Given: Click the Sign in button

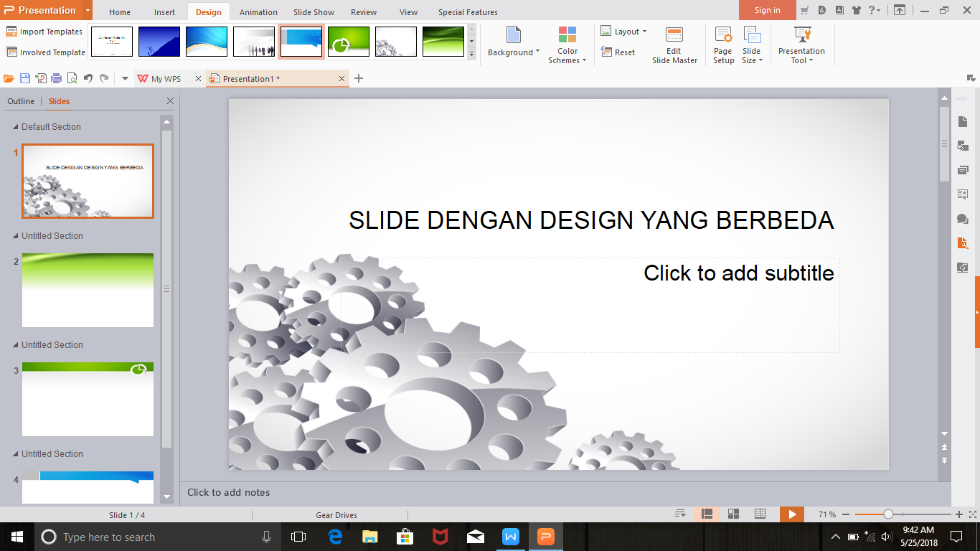Looking at the screenshot, I should pos(766,10).
